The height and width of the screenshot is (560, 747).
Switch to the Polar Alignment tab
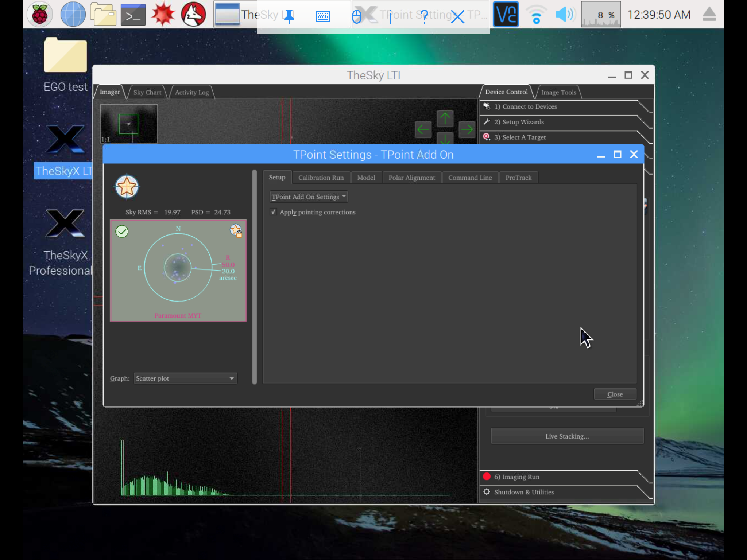coord(412,178)
